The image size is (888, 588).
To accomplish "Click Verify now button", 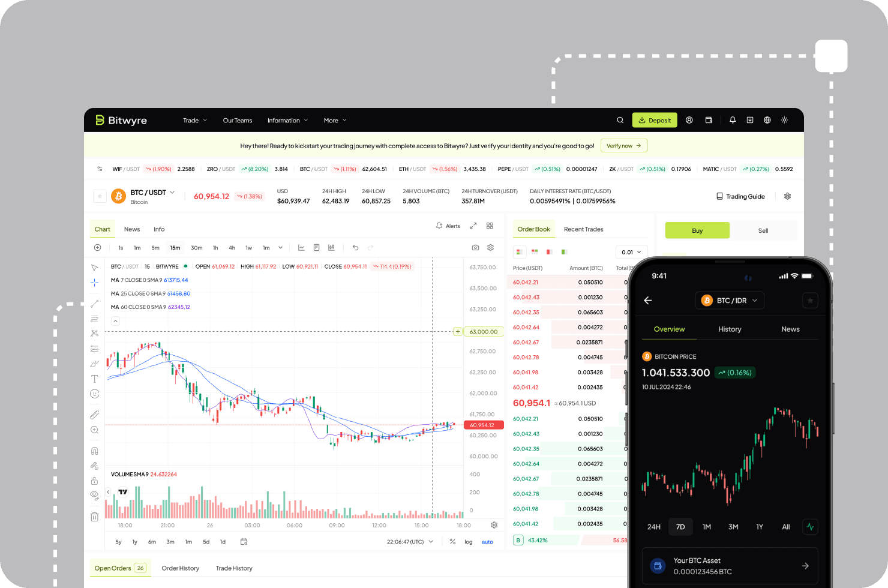I will (x=624, y=146).
